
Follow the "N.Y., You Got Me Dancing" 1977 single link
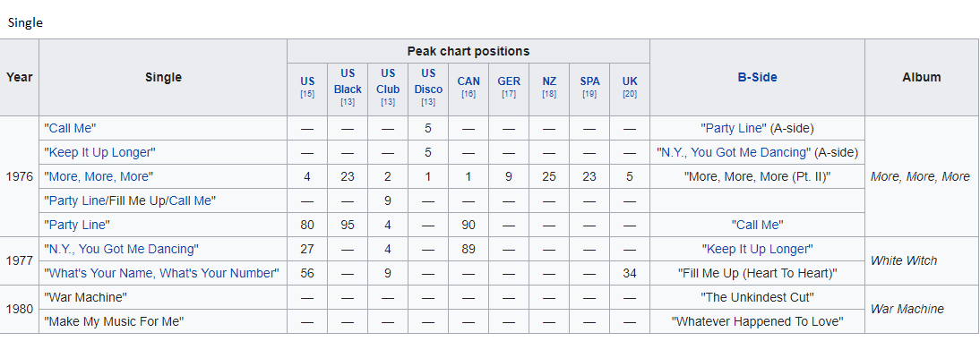[122, 249]
